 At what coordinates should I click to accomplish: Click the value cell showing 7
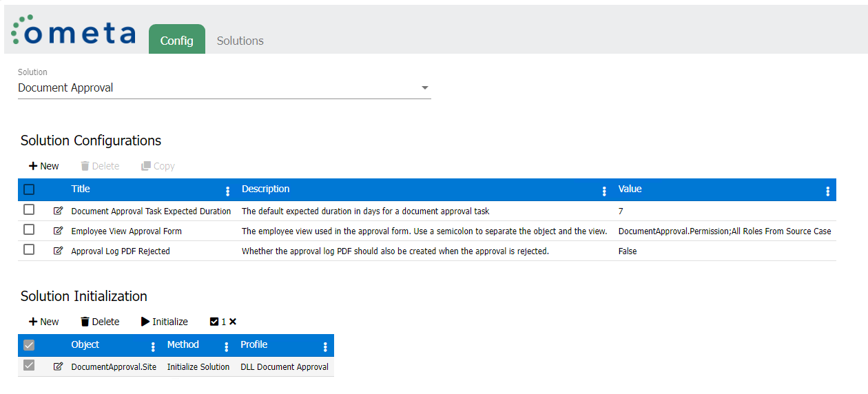click(621, 211)
